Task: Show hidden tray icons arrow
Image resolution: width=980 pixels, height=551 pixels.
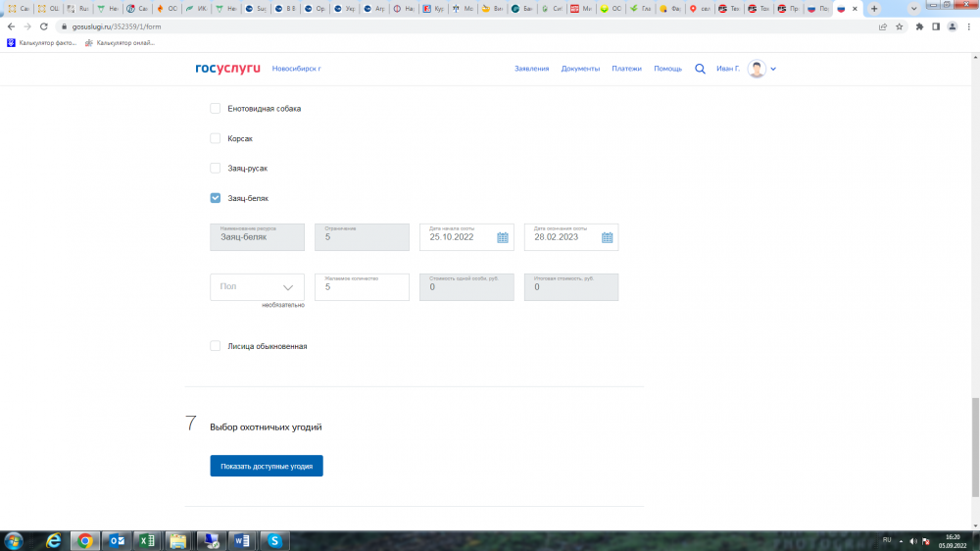Action: pyautogui.click(x=901, y=541)
